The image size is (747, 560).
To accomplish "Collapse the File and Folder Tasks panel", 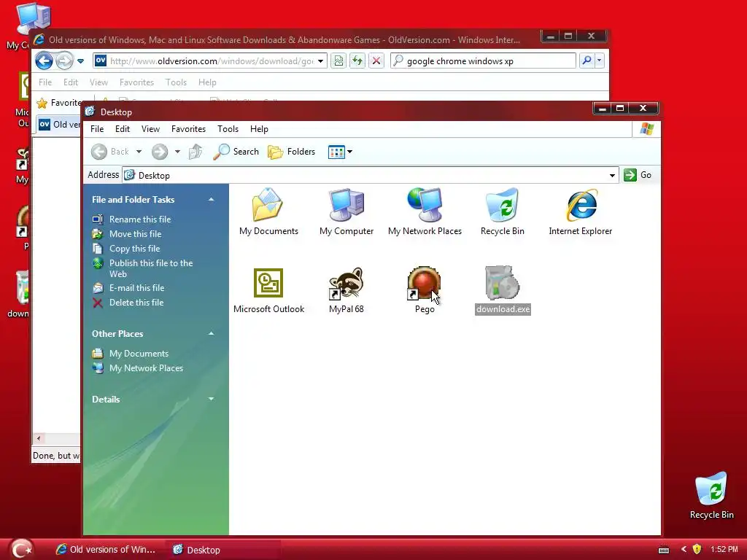I will pyautogui.click(x=211, y=200).
